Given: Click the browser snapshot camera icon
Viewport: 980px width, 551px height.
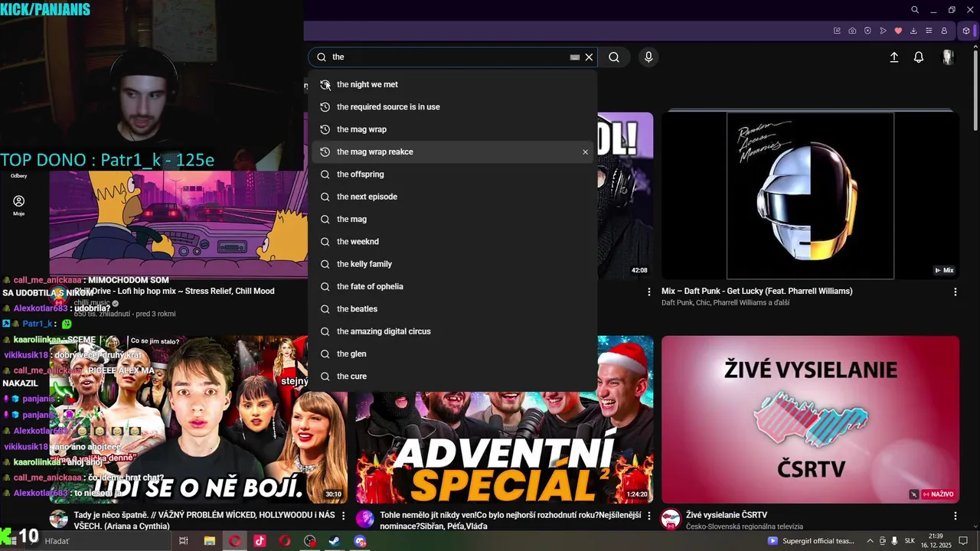Looking at the screenshot, I should pos(852,31).
